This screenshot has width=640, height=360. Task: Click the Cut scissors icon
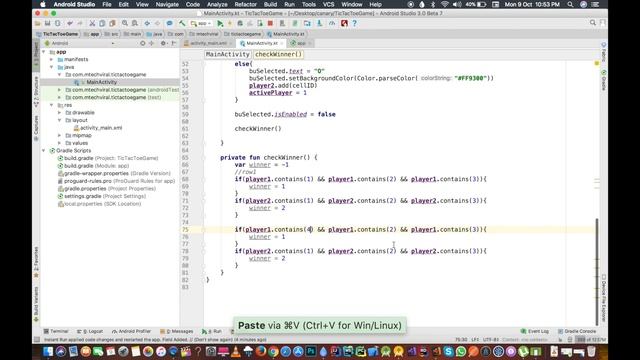92,24
